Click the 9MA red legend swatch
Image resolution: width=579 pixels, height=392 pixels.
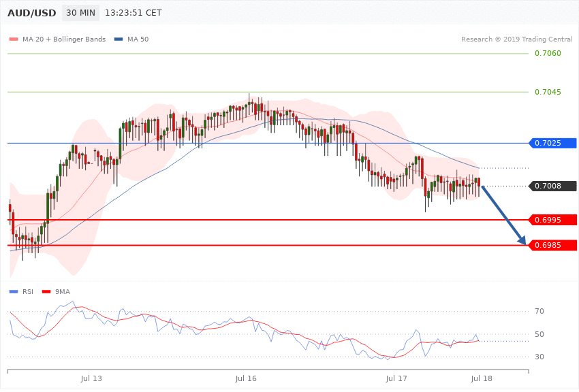click(x=46, y=292)
